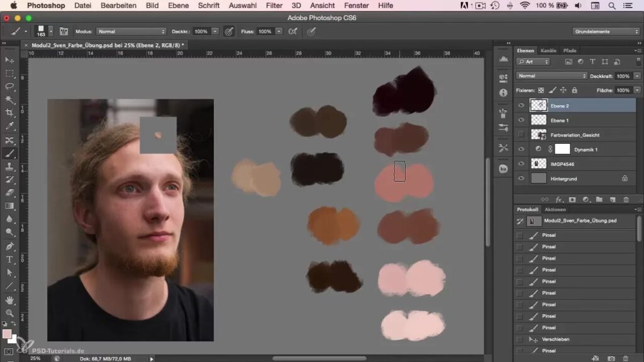644x362 pixels.
Task: Activate the Text tool
Action: click(x=9, y=259)
